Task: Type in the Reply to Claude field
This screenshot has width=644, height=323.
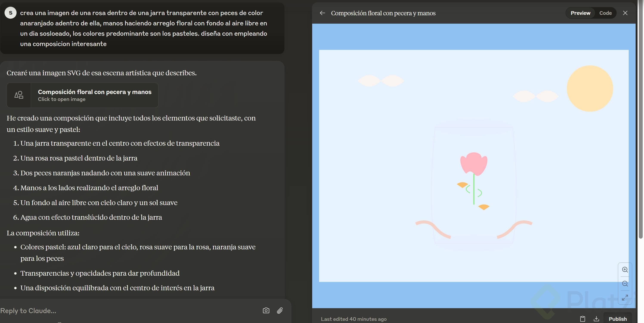Action: click(125, 311)
